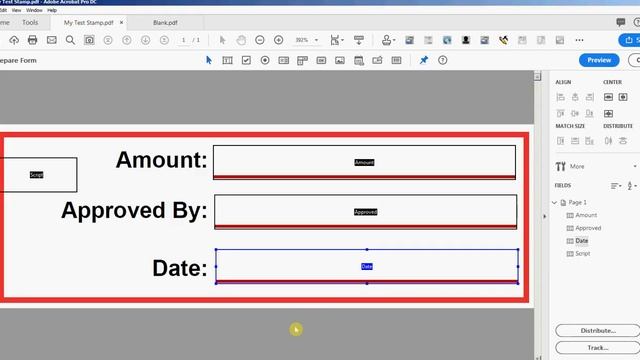This screenshot has width=640, height=360.
Task: Align fields top icon
Action: click(x=560, y=113)
